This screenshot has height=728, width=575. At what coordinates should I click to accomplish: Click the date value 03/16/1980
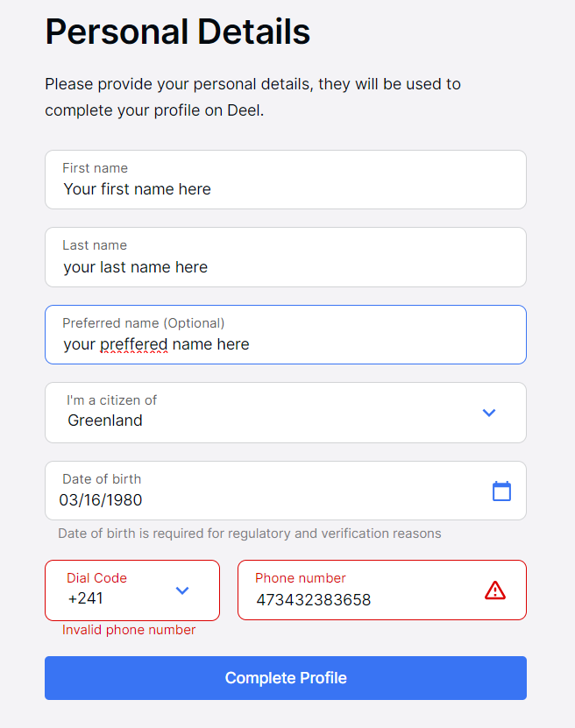click(x=101, y=501)
